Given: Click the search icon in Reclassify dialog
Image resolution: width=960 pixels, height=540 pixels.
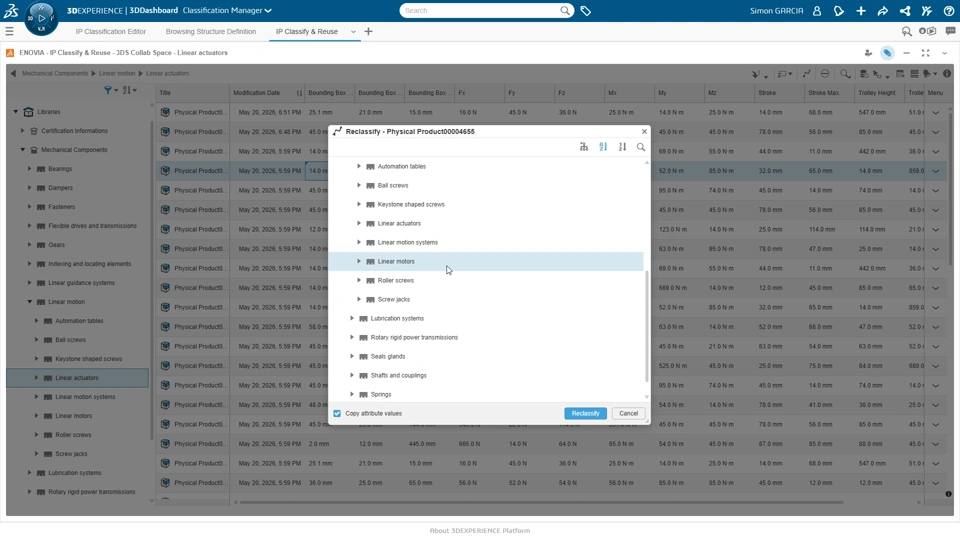Looking at the screenshot, I should pyautogui.click(x=641, y=147).
